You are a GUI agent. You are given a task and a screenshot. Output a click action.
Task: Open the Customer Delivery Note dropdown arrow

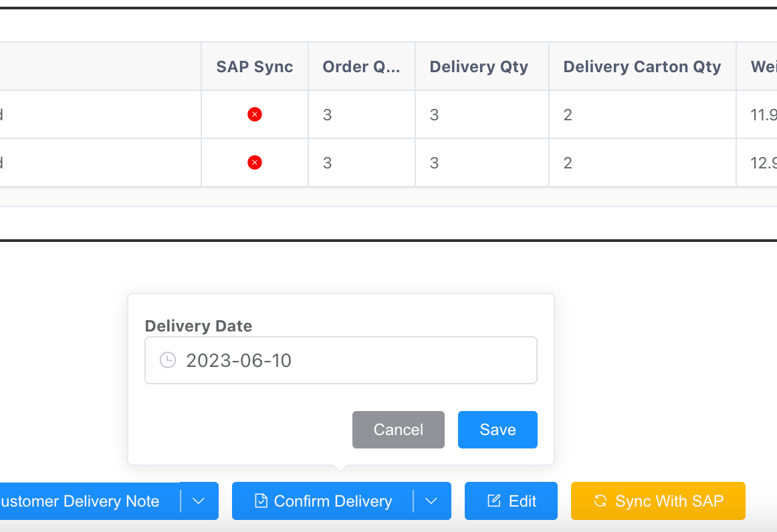[199, 501]
